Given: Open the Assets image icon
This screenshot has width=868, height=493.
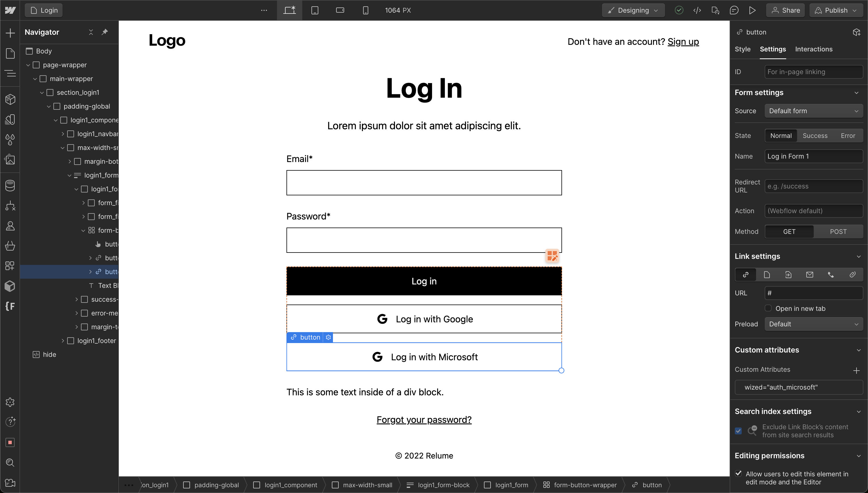Looking at the screenshot, I should [x=10, y=159].
